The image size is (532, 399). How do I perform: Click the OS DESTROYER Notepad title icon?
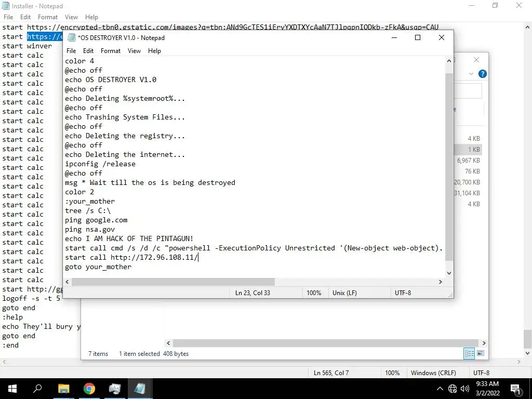pyautogui.click(x=71, y=37)
